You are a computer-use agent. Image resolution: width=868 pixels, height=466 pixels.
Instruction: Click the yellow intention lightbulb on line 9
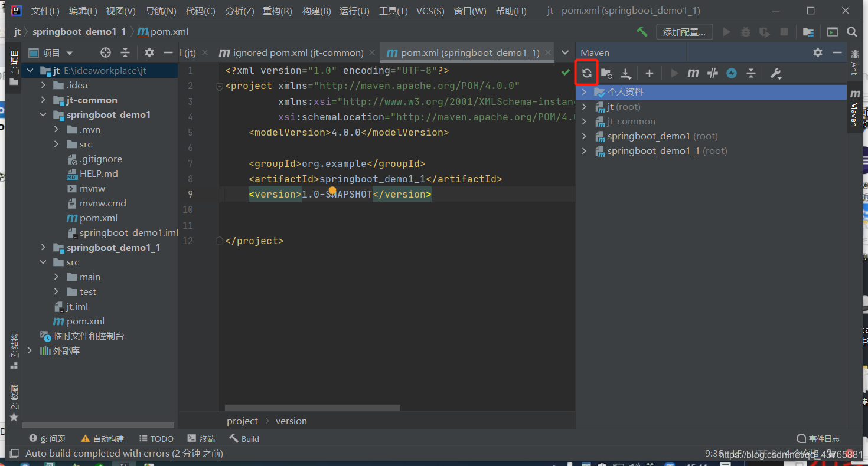pyautogui.click(x=332, y=191)
